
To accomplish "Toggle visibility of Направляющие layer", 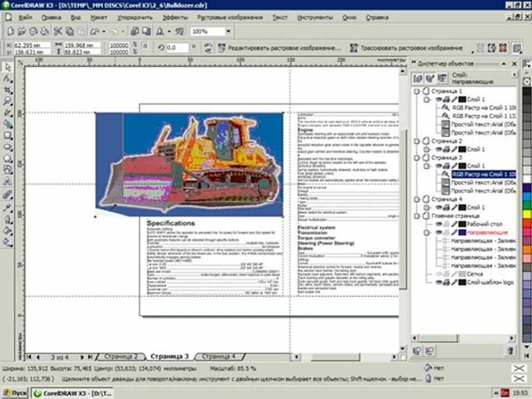I will tap(438, 232).
